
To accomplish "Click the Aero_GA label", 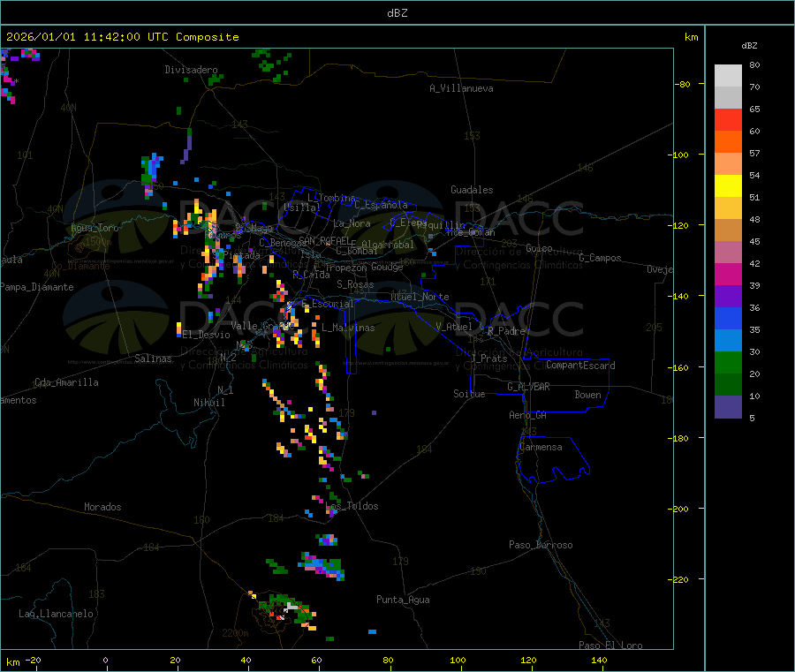I will (528, 415).
